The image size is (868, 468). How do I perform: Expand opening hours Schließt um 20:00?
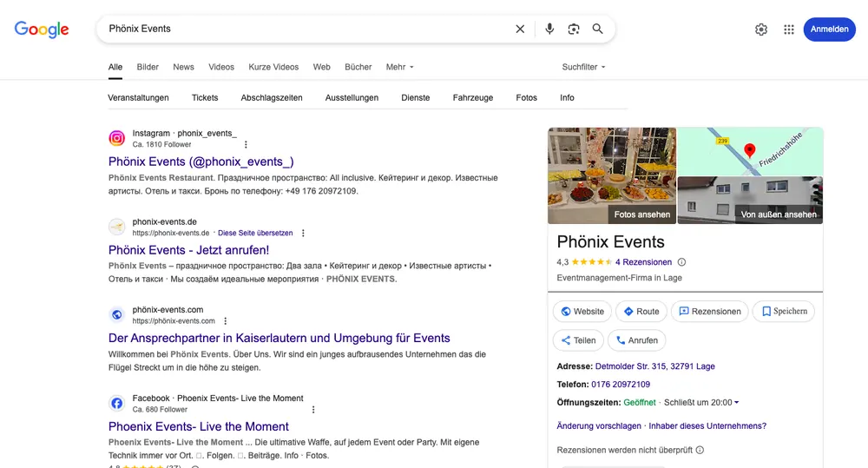point(701,403)
